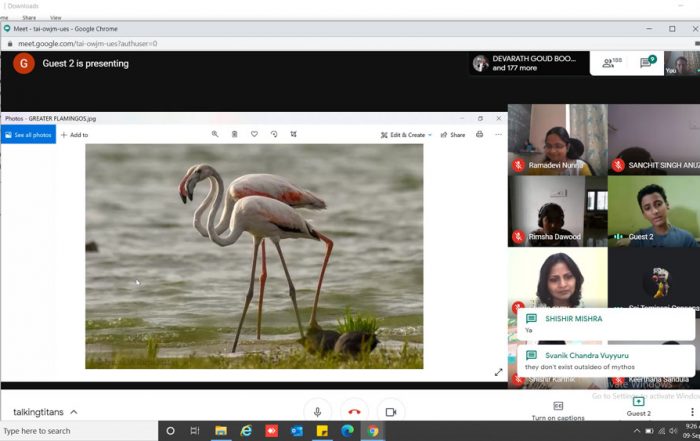
Task: Click the delete trash icon in Photos
Action: coord(234,134)
